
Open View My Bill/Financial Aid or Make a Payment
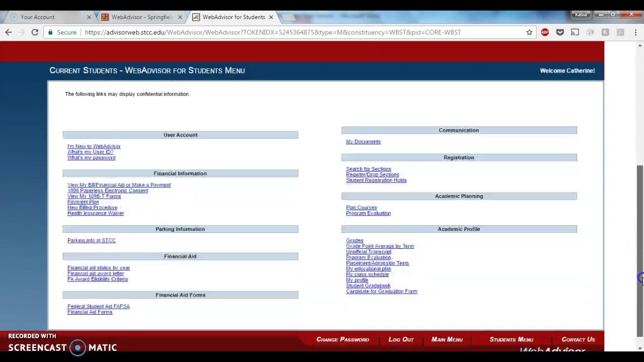pos(119,185)
